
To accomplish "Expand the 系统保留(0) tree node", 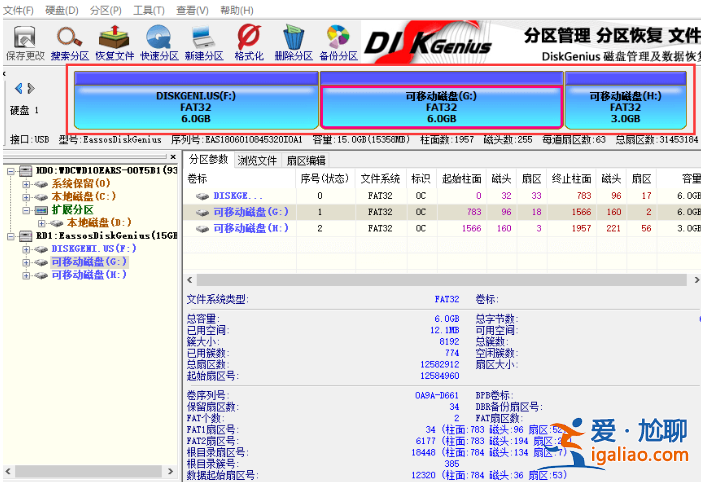I will (x=26, y=184).
